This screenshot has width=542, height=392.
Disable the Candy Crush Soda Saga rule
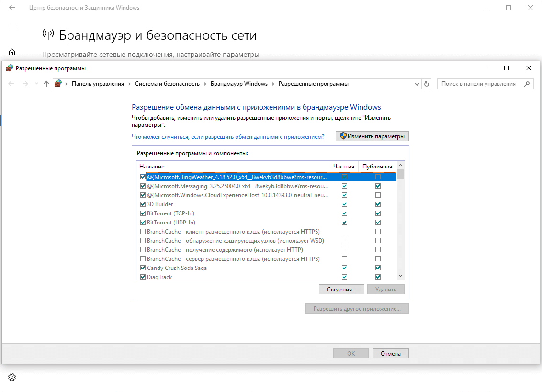[143, 268]
